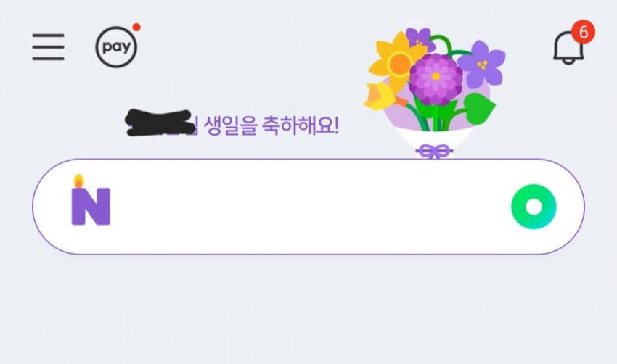Click the blacked-out user name

pyautogui.click(x=160, y=123)
